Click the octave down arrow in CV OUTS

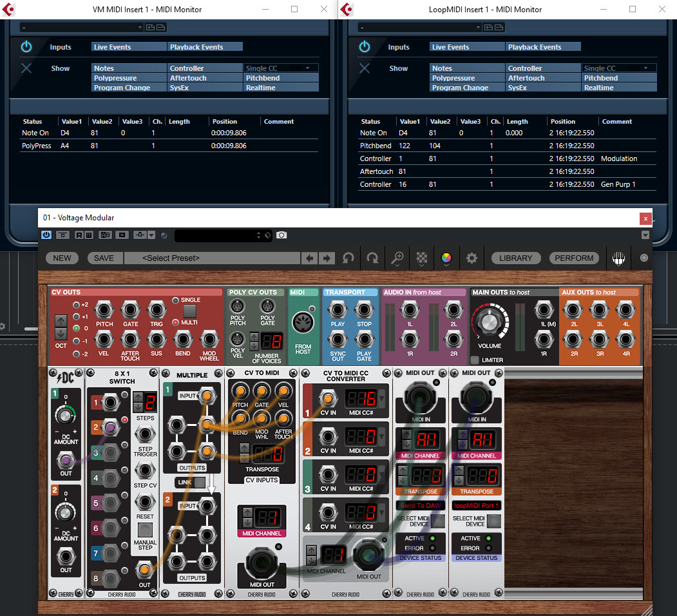point(61,334)
